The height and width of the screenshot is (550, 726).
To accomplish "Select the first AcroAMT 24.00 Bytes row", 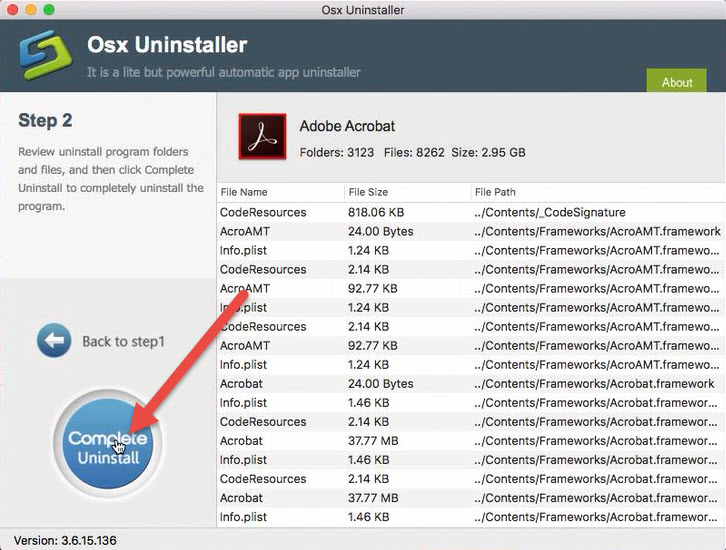I will point(471,231).
